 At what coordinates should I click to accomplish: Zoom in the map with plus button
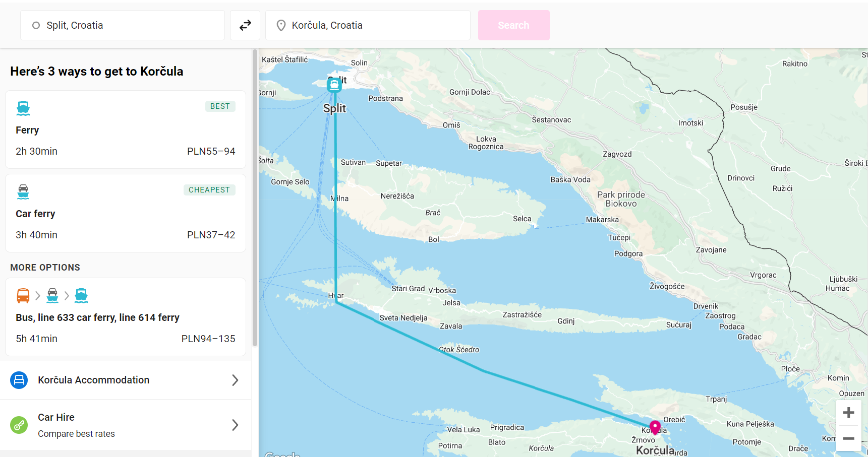(x=848, y=413)
